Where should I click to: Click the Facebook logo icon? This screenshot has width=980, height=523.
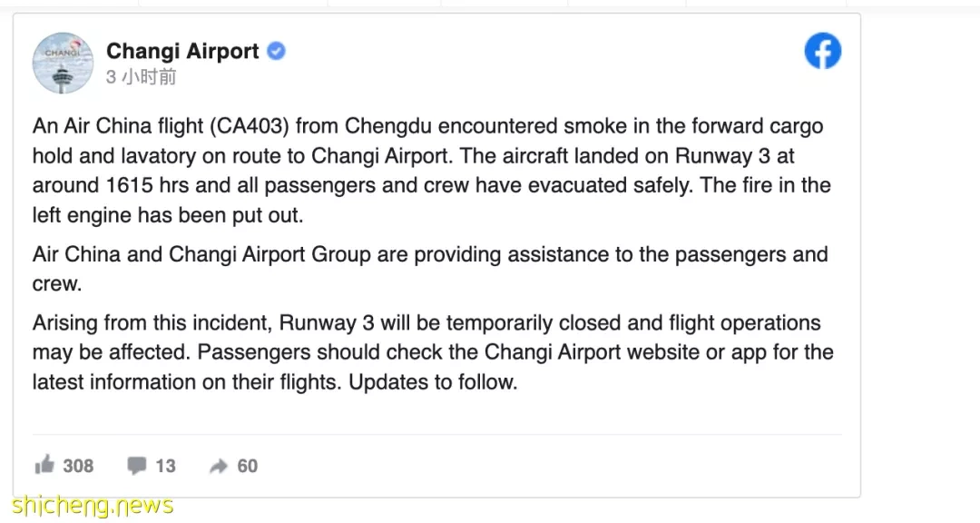[x=822, y=51]
